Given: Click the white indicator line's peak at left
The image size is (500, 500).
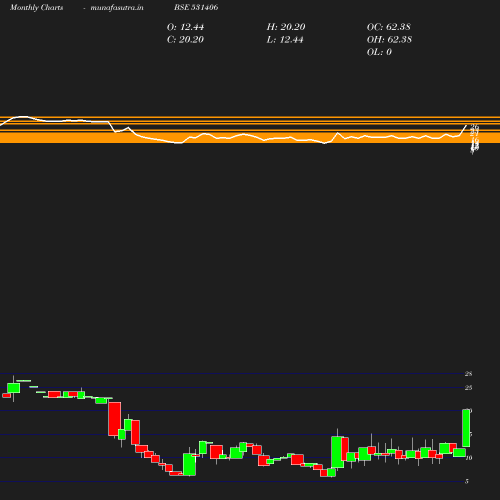Looking at the screenshot, I should click(x=22, y=117).
